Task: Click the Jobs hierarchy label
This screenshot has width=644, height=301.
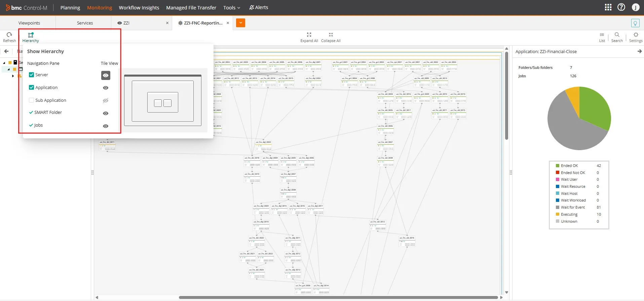Action: pos(38,125)
